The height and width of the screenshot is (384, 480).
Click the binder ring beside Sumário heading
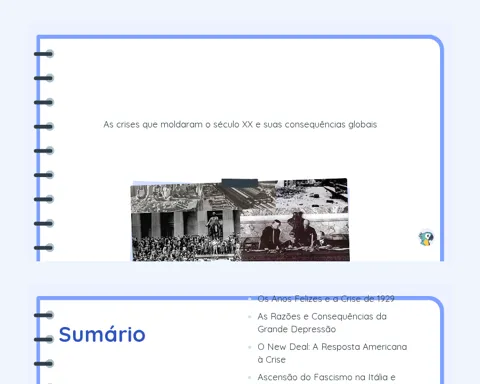point(44,339)
